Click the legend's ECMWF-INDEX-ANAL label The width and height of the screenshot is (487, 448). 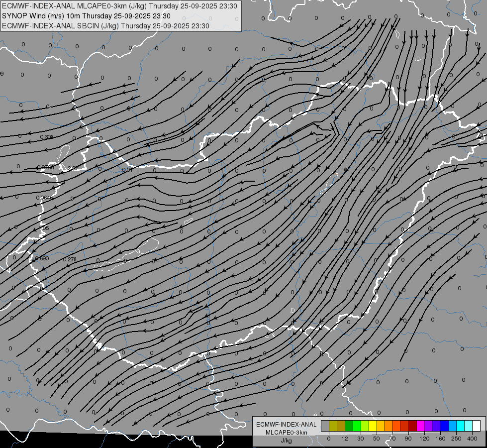(x=287, y=425)
